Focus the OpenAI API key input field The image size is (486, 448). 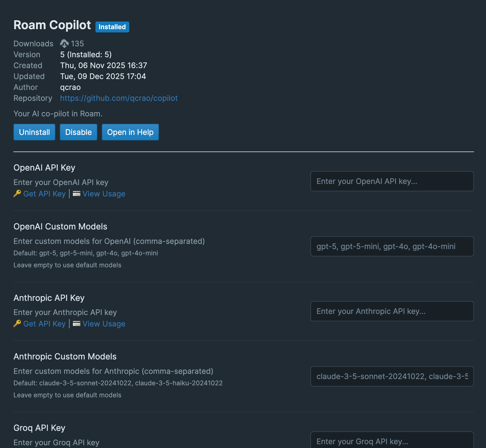coord(392,181)
